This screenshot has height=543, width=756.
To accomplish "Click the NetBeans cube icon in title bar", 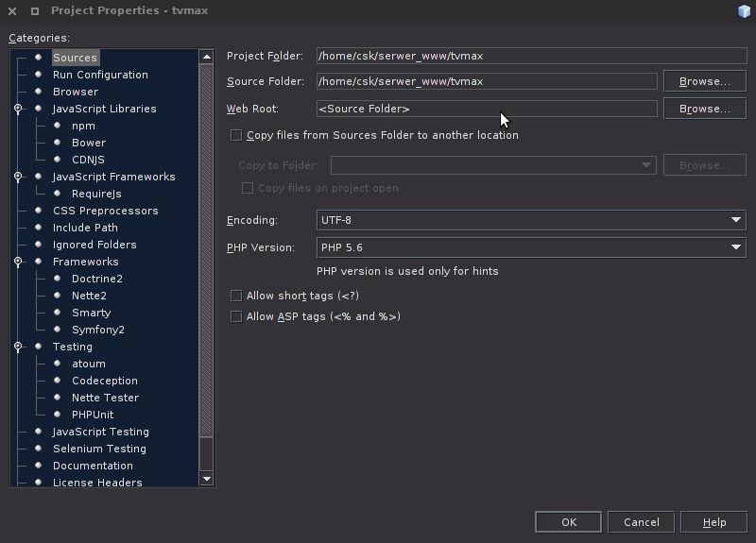I will [744, 11].
